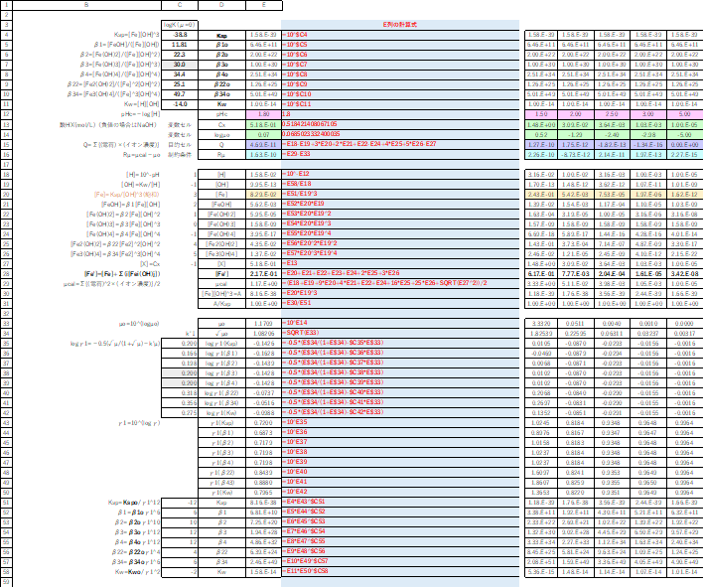Click the formula =10^E14 cell
Viewport: 704px width, 588px height.
(x=400, y=323)
